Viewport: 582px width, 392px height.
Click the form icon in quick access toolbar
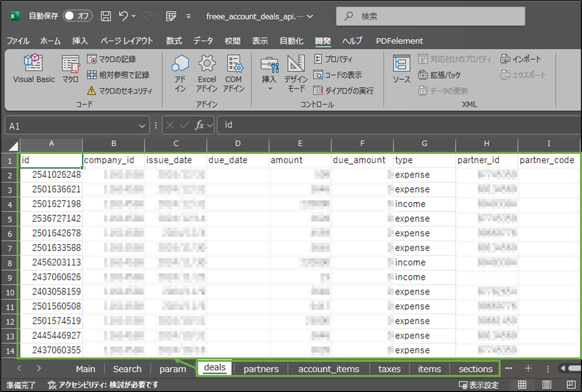coord(171,16)
